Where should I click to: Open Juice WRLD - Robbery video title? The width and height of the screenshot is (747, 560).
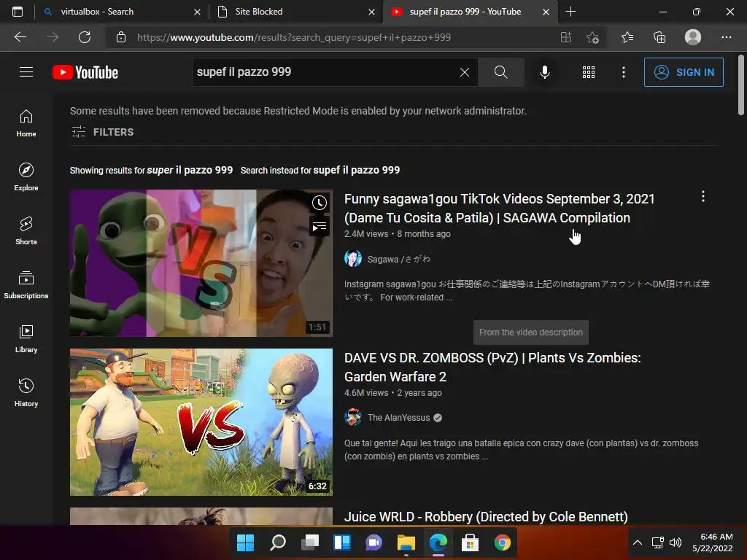tap(485, 517)
